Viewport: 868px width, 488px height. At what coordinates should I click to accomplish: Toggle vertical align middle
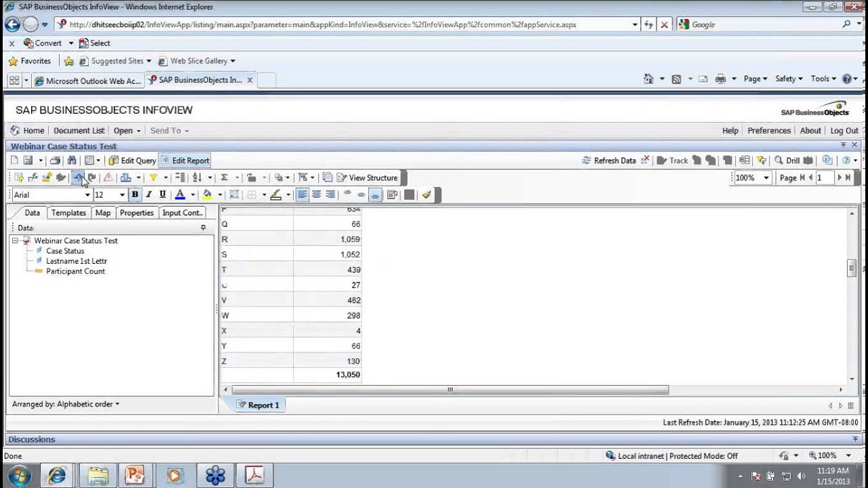[x=361, y=195]
